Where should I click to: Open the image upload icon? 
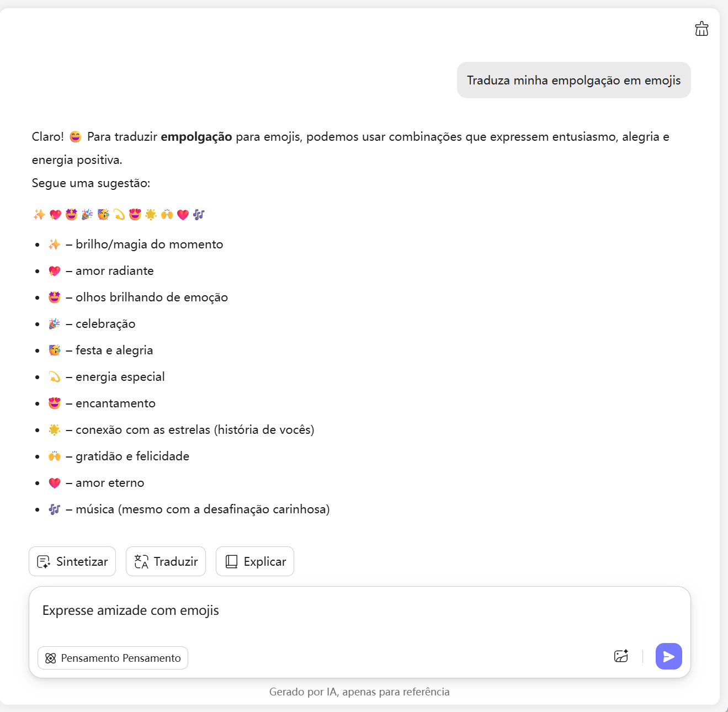(621, 656)
